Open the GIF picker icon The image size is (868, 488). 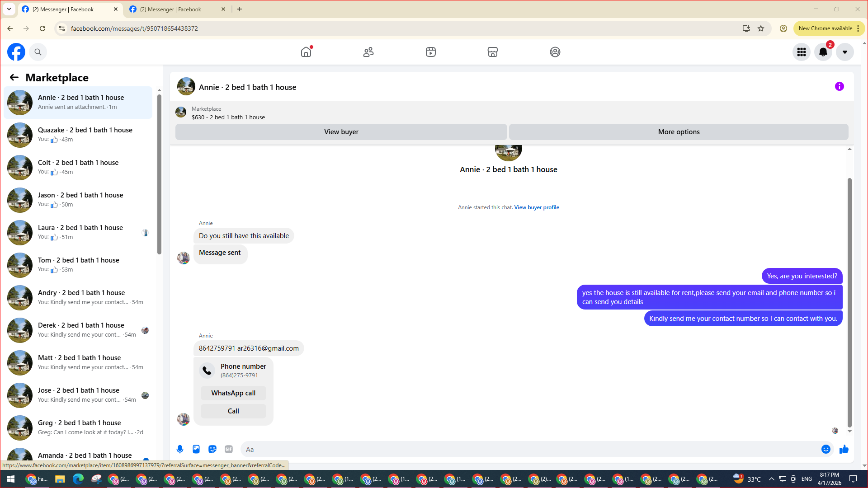[229, 449]
